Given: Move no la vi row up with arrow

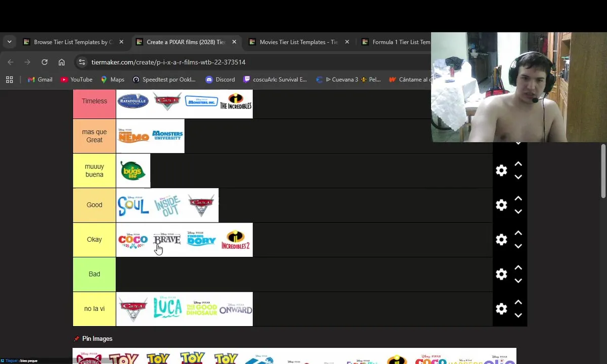Looking at the screenshot, I should click(518, 302).
